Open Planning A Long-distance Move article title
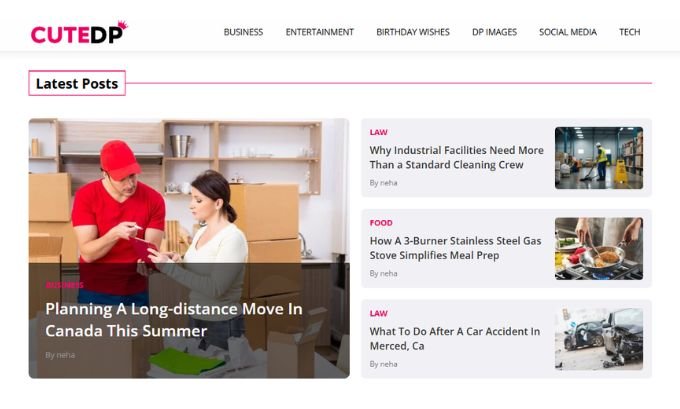The width and height of the screenshot is (680, 409). pos(174,320)
